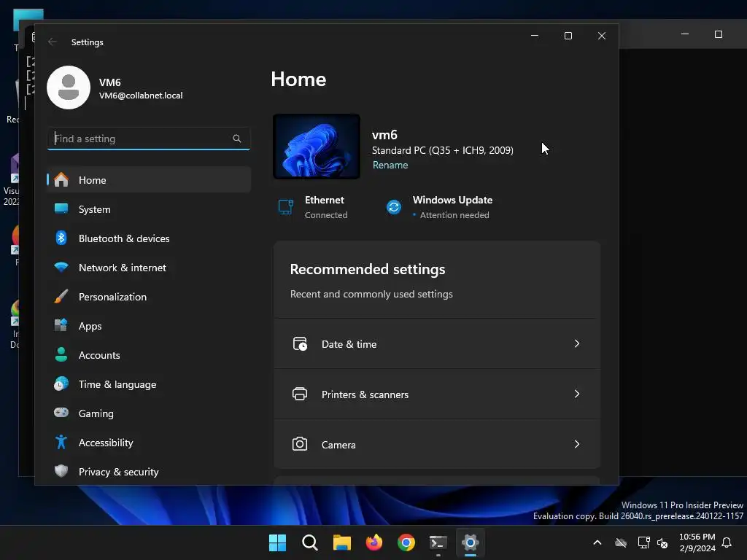Select the Apps category

coord(149,326)
